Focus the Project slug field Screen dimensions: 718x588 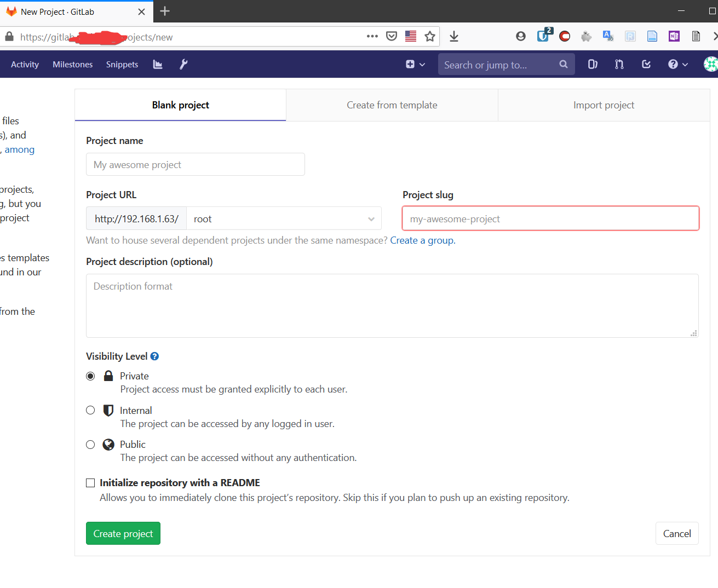click(550, 218)
